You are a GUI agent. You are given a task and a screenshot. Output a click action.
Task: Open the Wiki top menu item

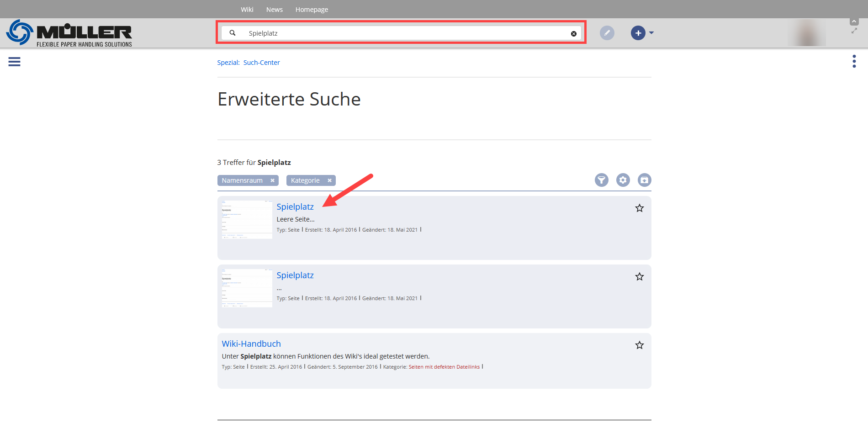[247, 10]
